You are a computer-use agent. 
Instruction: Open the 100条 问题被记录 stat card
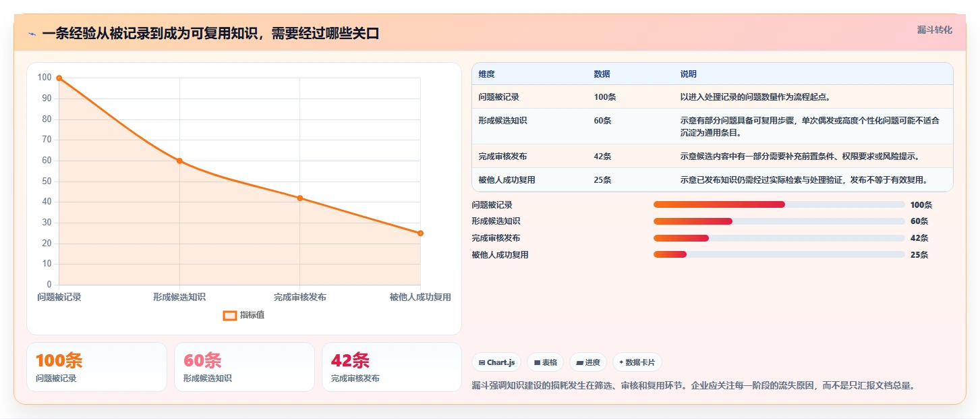[x=96, y=367]
